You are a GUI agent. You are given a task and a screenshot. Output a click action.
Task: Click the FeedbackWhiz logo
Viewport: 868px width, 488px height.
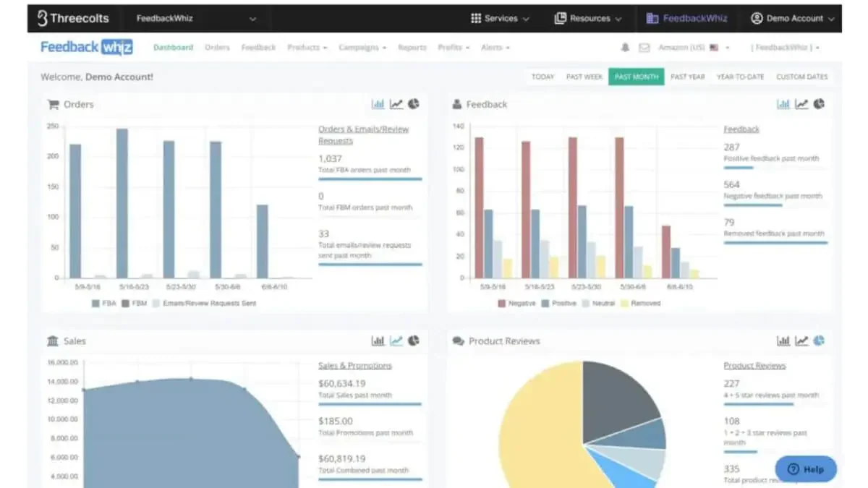tap(87, 47)
